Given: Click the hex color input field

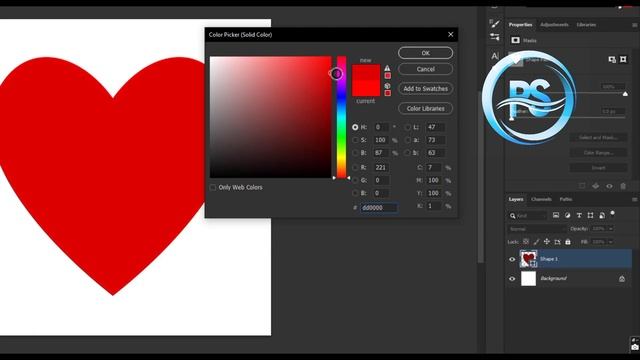Looking at the screenshot, I should (x=379, y=208).
